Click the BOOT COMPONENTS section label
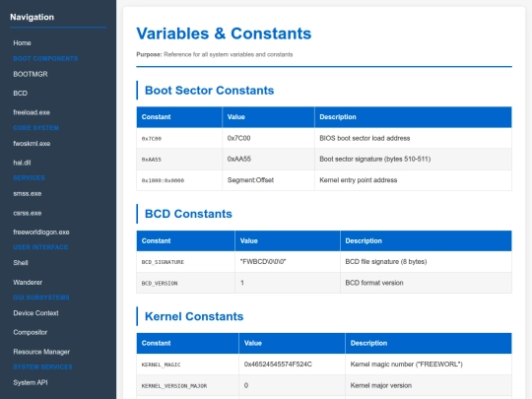 pyautogui.click(x=45, y=59)
